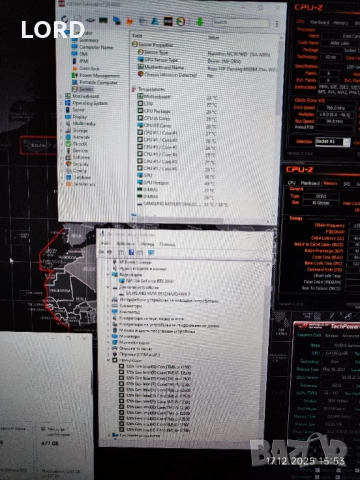360x480 pixels.
Task: Open the SPD tab in lower CPU-Z window
Action: click(x=347, y=184)
